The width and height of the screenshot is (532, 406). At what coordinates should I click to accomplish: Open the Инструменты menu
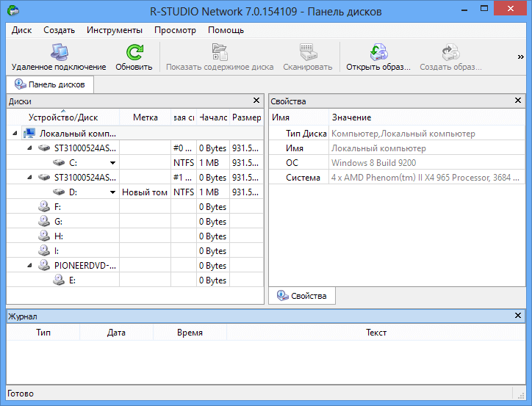point(115,30)
